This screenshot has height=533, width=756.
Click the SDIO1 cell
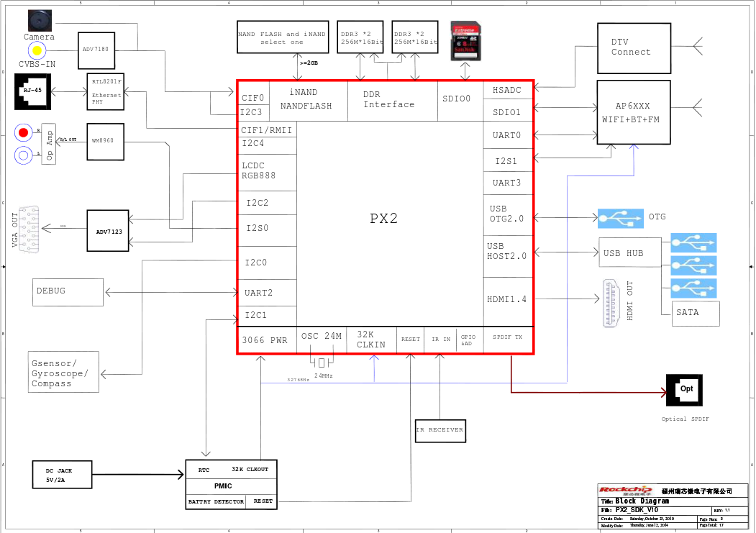[x=508, y=111]
